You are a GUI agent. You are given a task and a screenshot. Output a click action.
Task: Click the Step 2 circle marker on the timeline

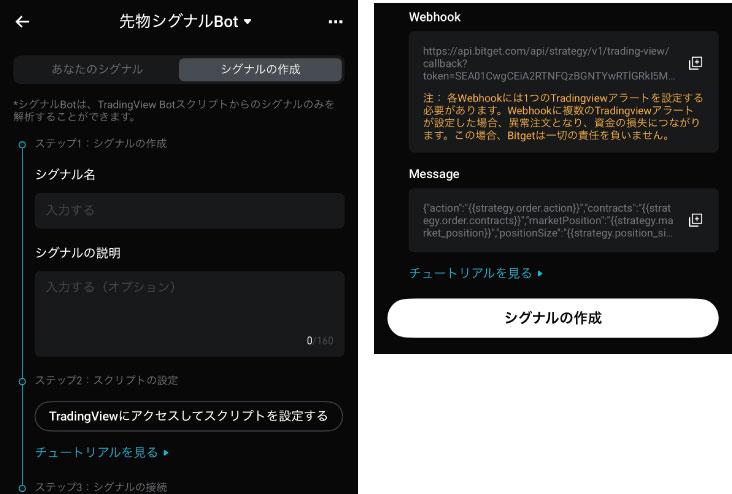(x=22, y=381)
